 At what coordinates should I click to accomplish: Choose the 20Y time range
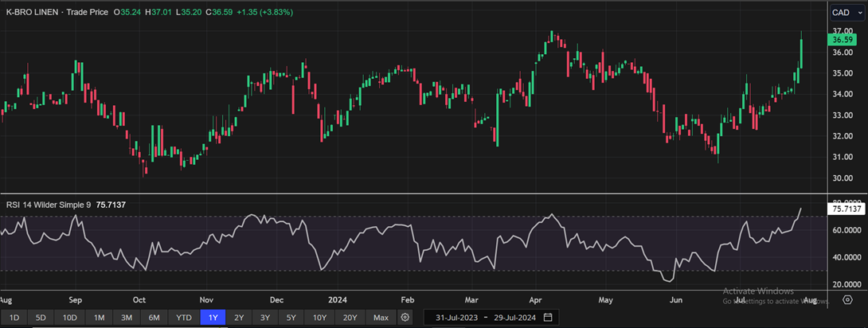pyautogui.click(x=350, y=318)
